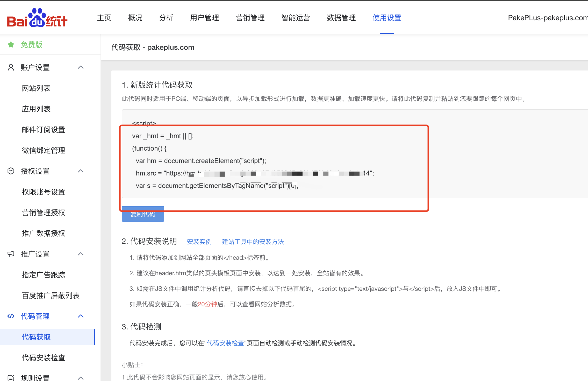Click the account settings person icon
The width and height of the screenshot is (588, 381).
pyautogui.click(x=11, y=67)
